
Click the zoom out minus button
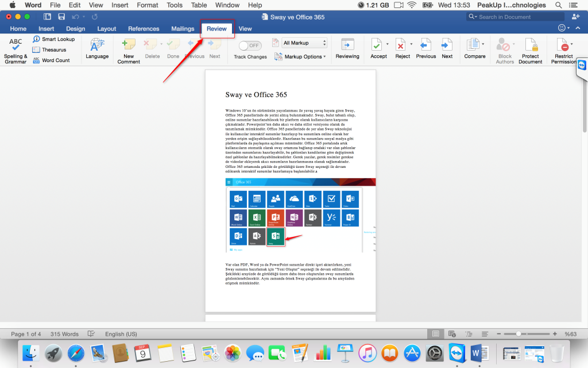499,334
